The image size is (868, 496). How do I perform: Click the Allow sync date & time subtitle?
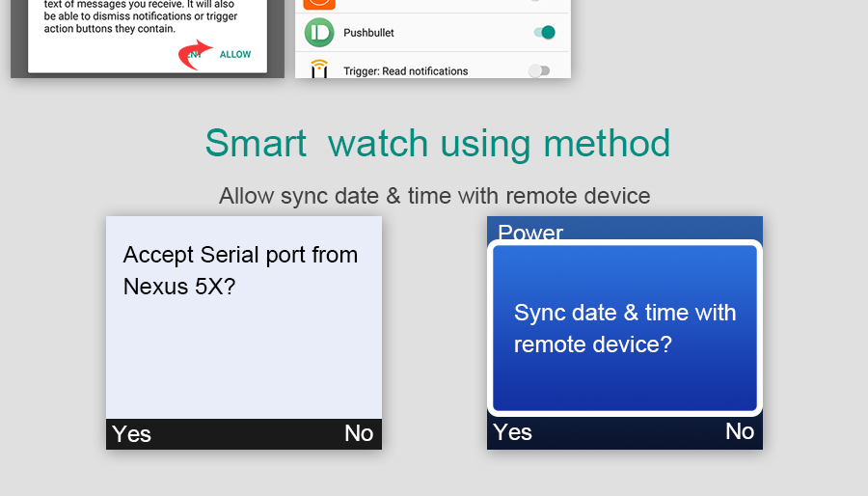[x=434, y=196]
